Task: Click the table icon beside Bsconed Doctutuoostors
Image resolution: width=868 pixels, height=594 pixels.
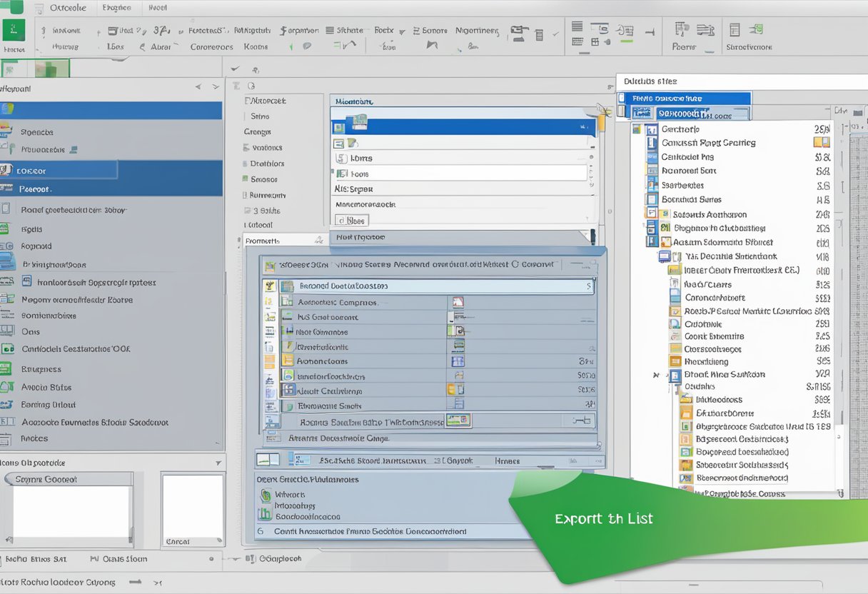Action: tap(287, 286)
